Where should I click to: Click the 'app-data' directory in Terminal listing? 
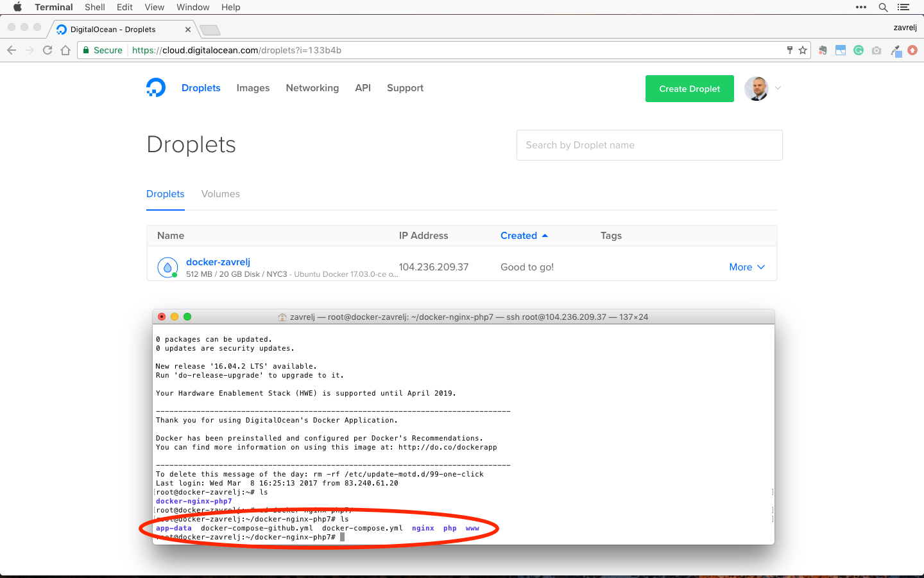tap(174, 529)
